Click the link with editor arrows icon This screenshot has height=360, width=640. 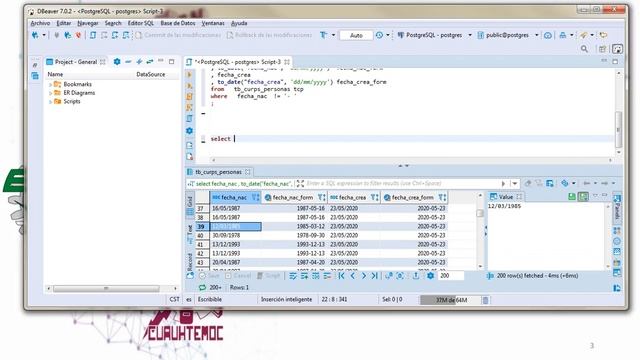(150, 62)
